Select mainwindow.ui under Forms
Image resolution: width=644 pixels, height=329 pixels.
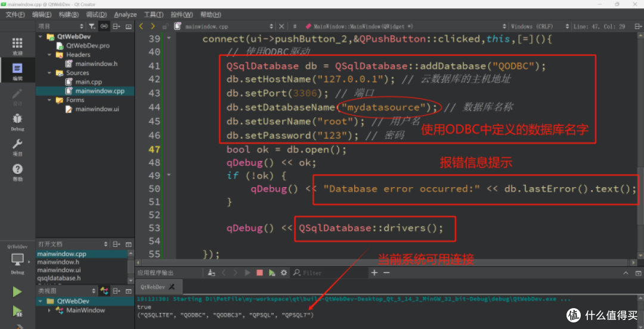tap(97, 109)
